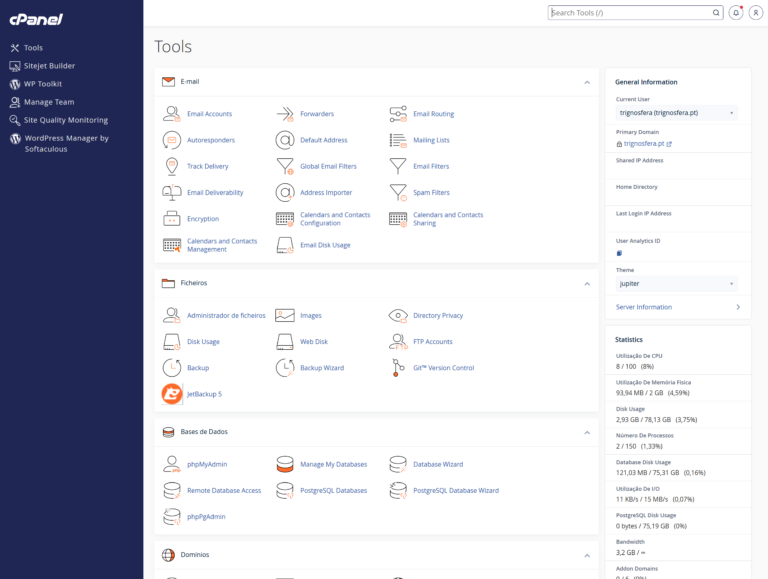
Task: Open the Git Version Control icon
Action: (398, 368)
